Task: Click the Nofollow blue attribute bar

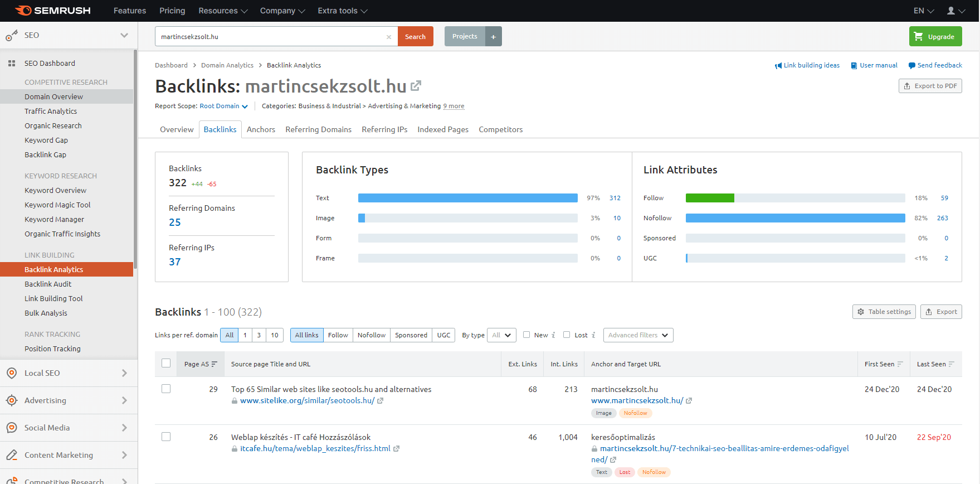Action: [795, 218]
